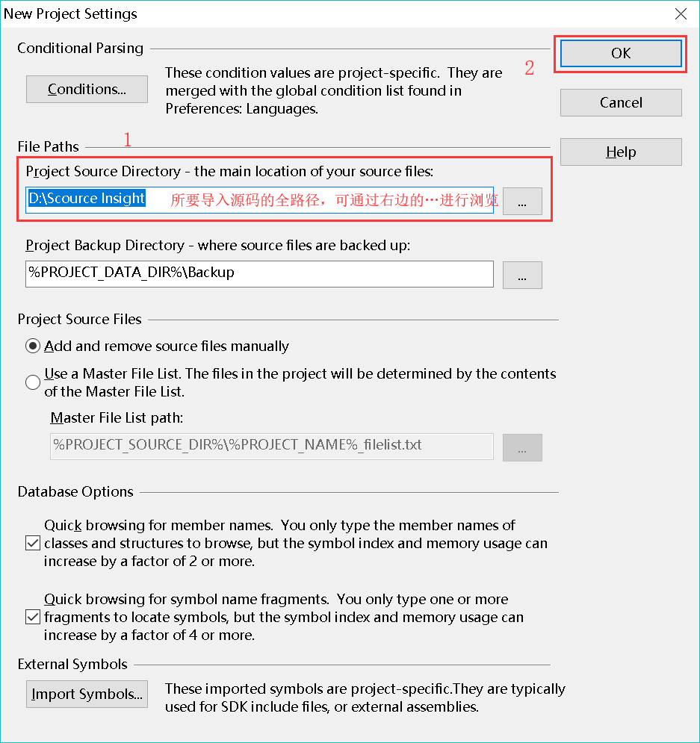700x743 pixels.
Task: Click into the Project Source Directory field
Action: (259, 200)
